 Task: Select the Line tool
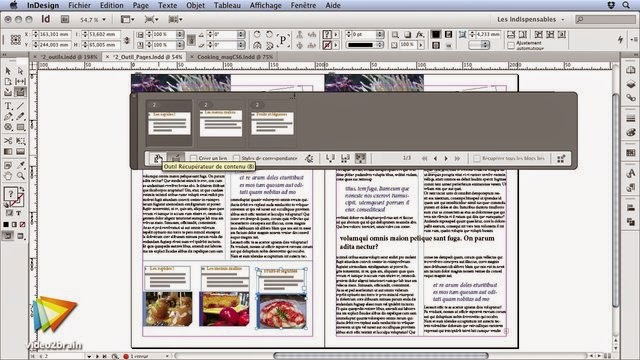click(x=20, y=106)
